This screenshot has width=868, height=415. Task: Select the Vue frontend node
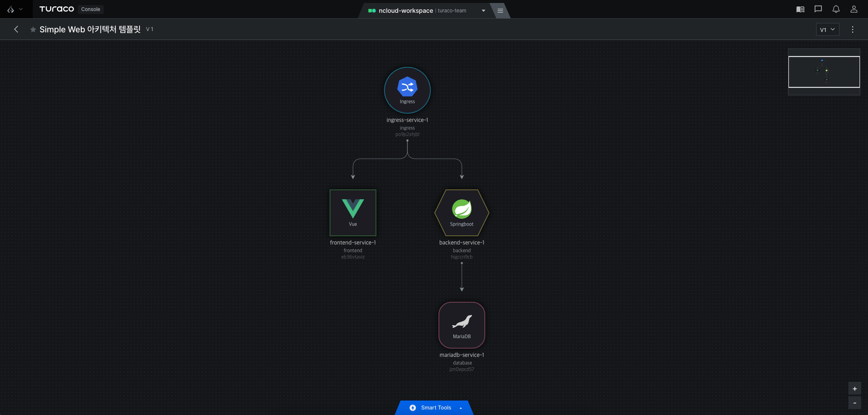[353, 213]
